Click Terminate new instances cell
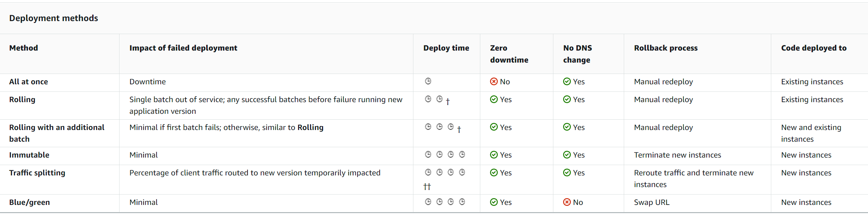Image resolution: width=868 pixels, height=214 pixels. coord(677,155)
